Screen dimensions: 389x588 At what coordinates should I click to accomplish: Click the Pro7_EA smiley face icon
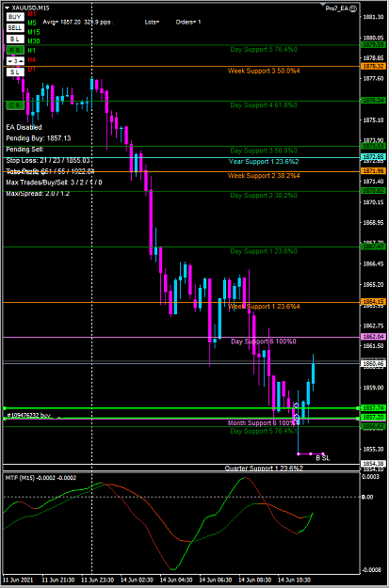[x=353, y=8]
